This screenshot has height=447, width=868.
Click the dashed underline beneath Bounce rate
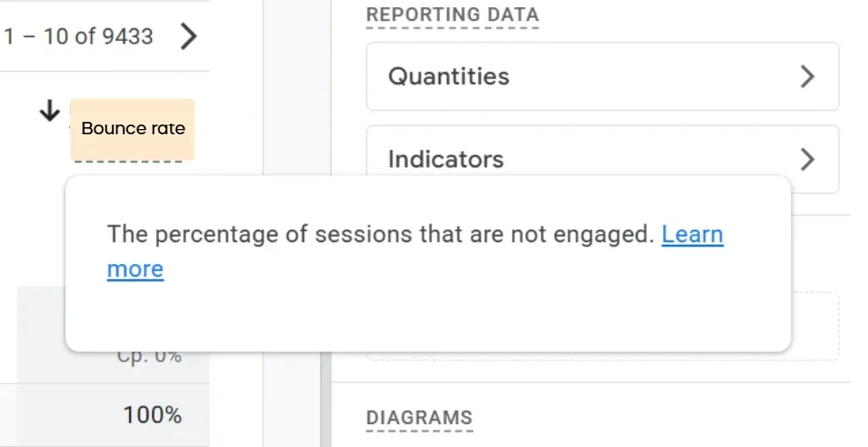(128, 162)
